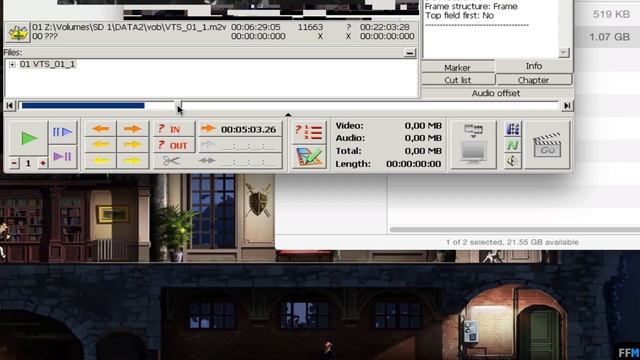Image resolution: width=640 pixels, height=360 pixels.
Task: Click the greyed double-arrow length button
Action: [208, 160]
